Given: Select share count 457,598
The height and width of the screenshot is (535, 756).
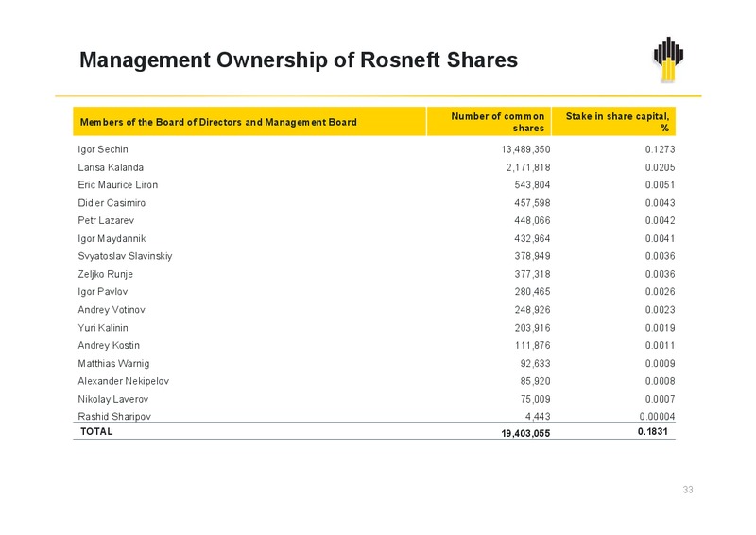Looking at the screenshot, I should [532, 203].
